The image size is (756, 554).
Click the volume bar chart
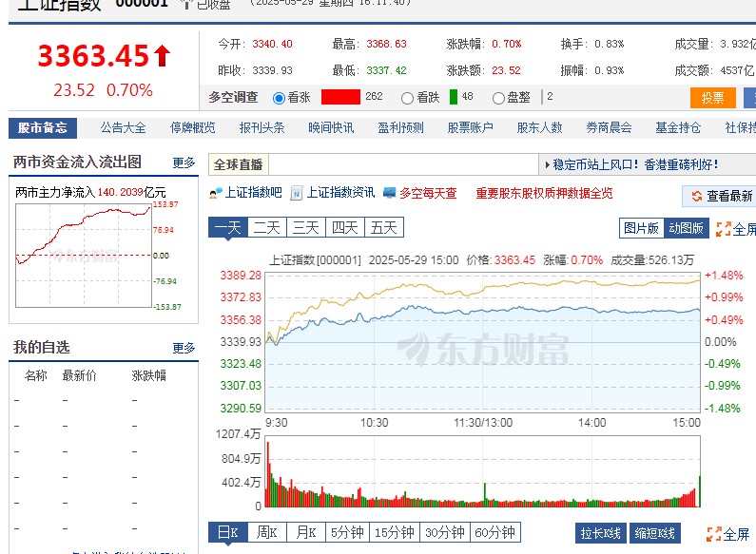click(483, 471)
